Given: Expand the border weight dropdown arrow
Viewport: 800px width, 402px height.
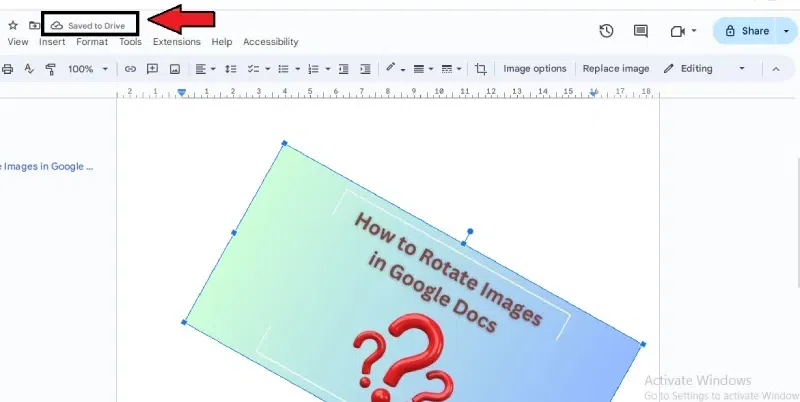Looking at the screenshot, I should coord(431,69).
